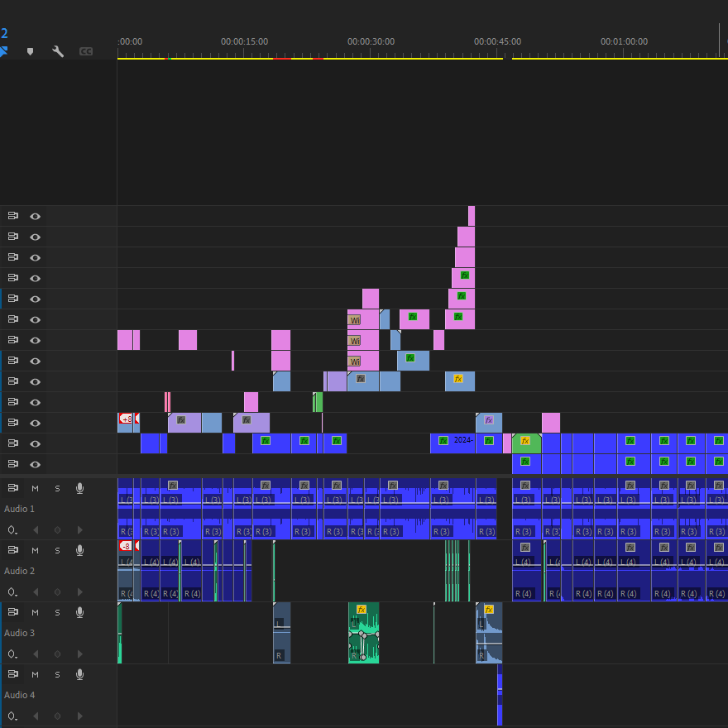Toggle sync lock on Audio 4
The image size is (728, 728).
pyautogui.click(x=13, y=674)
